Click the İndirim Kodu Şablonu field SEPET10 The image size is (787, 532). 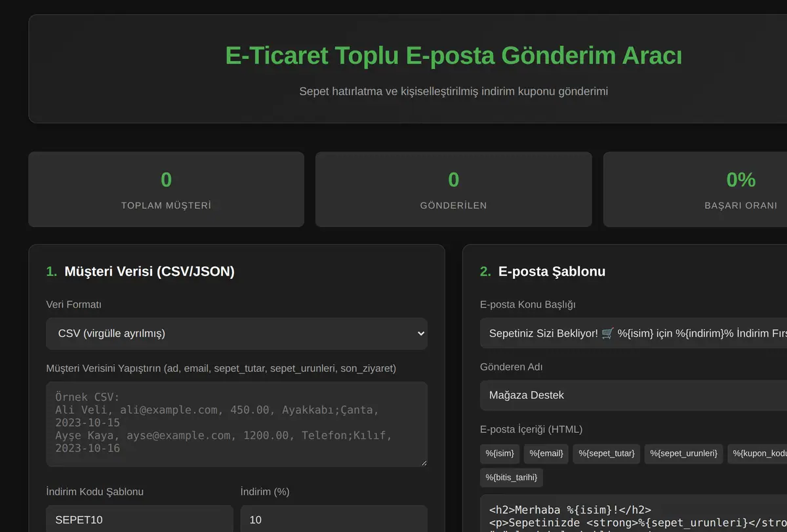pos(140,520)
